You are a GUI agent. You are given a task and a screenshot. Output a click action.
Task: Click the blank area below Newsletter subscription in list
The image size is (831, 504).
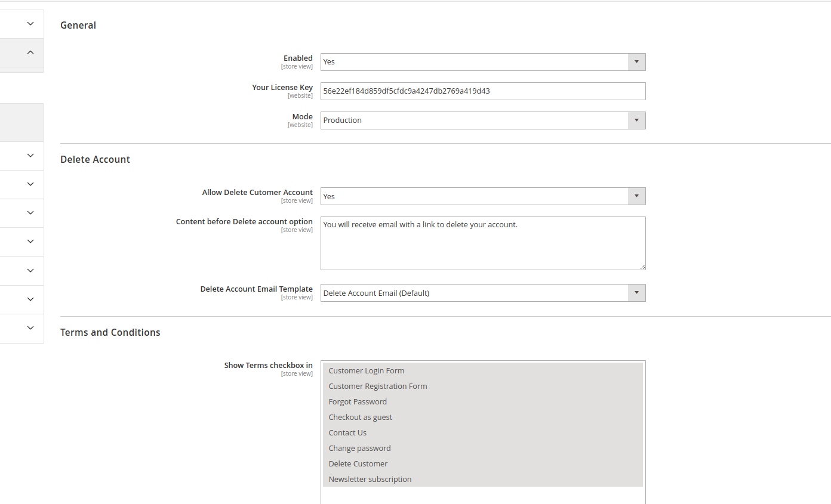click(482, 495)
